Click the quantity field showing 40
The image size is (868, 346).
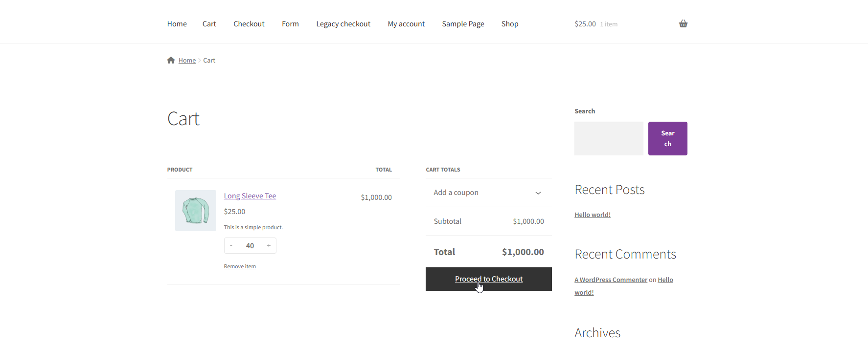[x=250, y=246]
